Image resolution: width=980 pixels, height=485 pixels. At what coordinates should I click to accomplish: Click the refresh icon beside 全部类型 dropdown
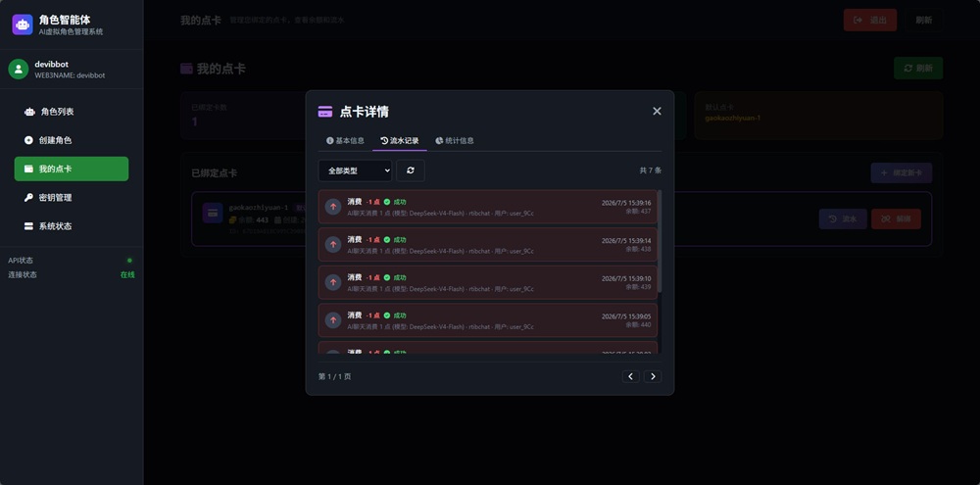coord(411,170)
